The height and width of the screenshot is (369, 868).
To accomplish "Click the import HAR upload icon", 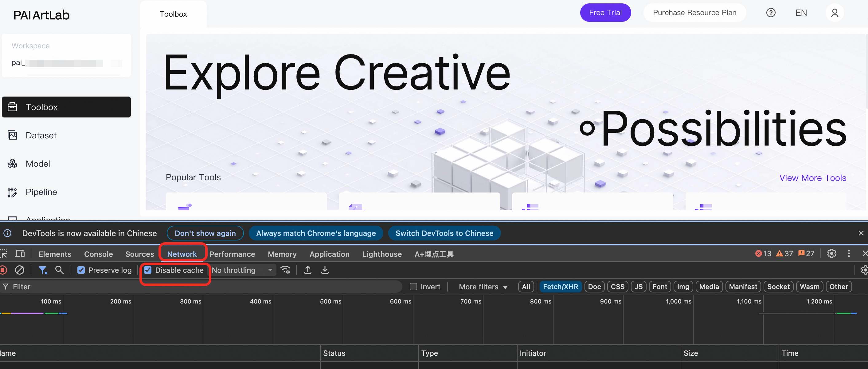I will (x=307, y=270).
